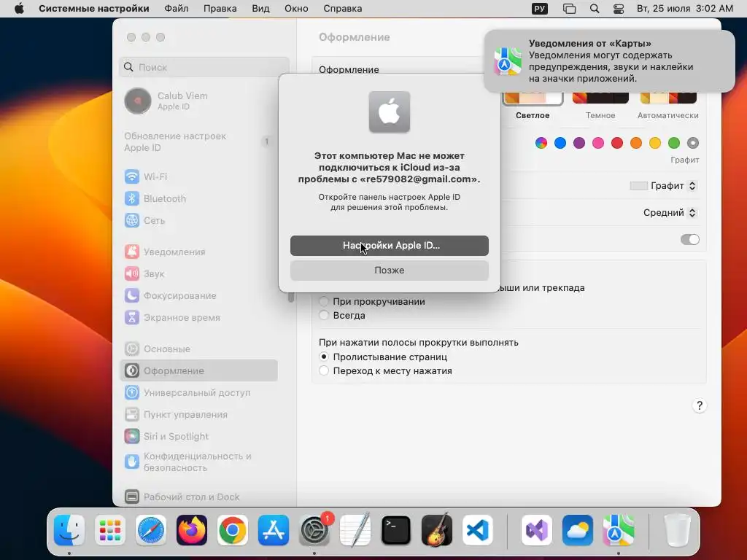The width and height of the screenshot is (747, 560).
Task: Choose the red accent color
Action: pos(617,143)
